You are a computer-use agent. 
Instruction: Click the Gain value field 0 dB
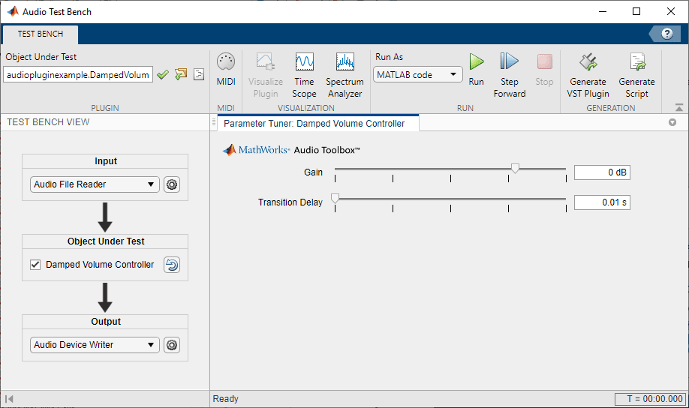pos(602,173)
